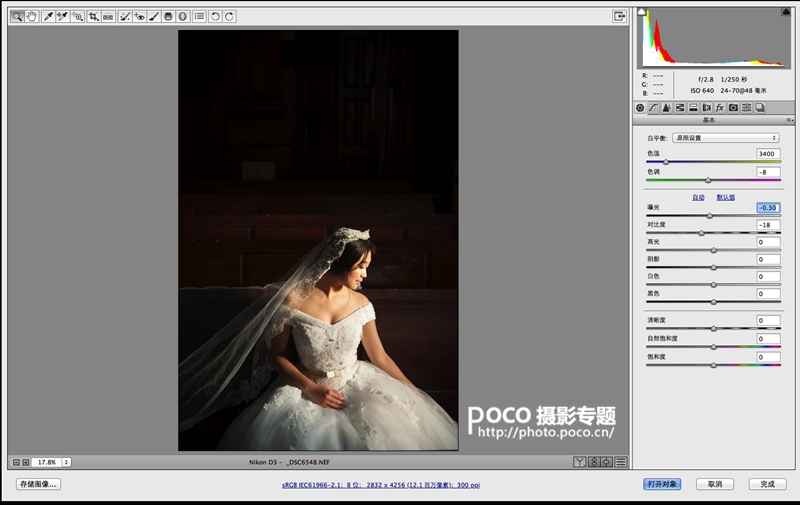Toggle shadow clipping warning in histogram
The height and width of the screenshot is (505, 800).
point(642,12)
